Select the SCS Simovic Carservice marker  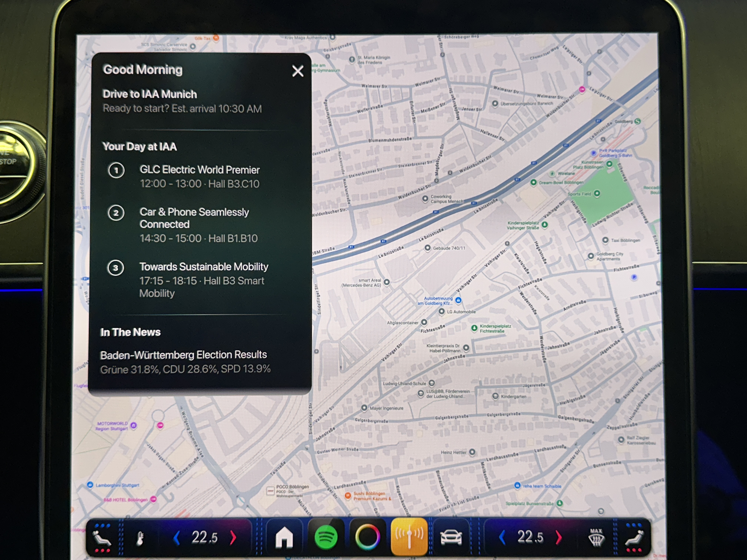193,47
